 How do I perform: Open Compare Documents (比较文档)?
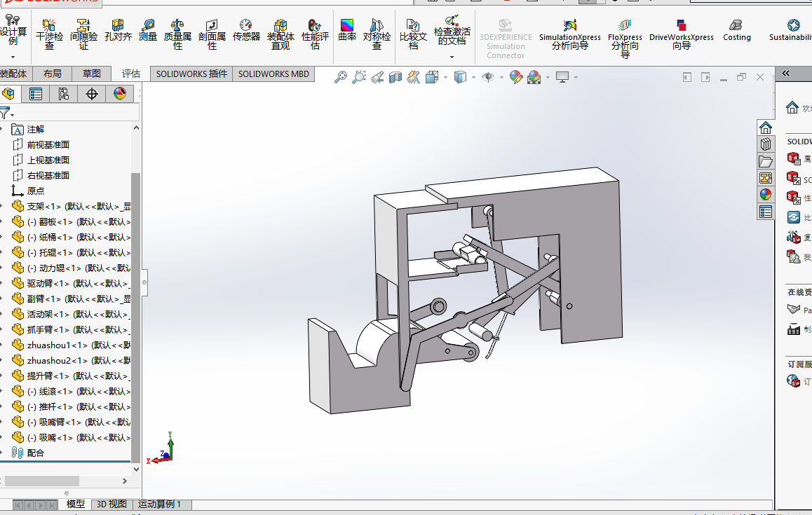point(413,34)
